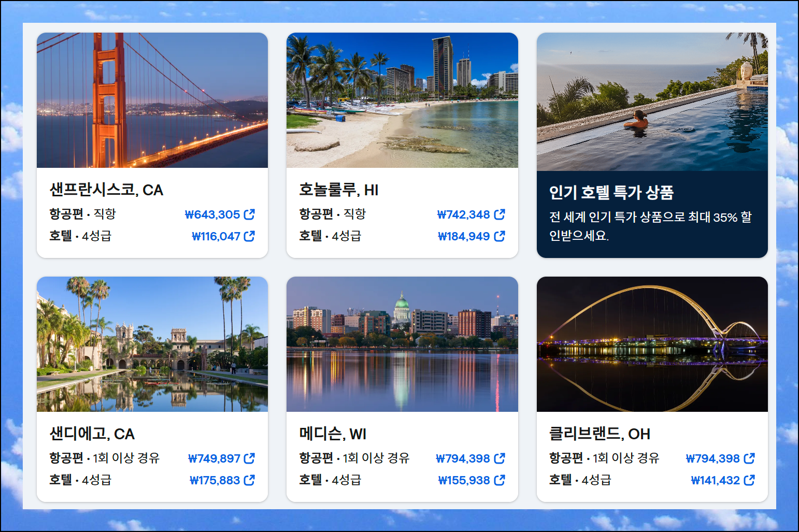
Task: Open the 인기 호텔 특가 상품 heading
Action: click(611, 192)
